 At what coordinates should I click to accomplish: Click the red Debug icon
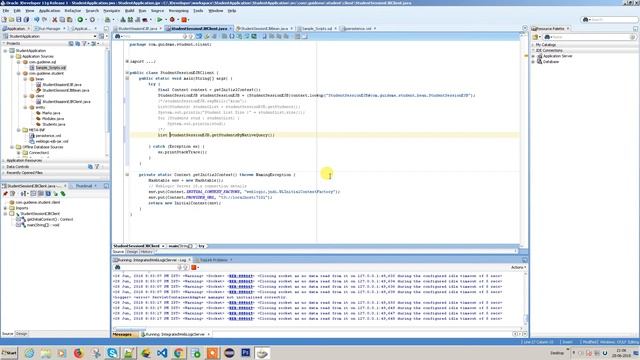pyautogui.click(x=172, y=20)
